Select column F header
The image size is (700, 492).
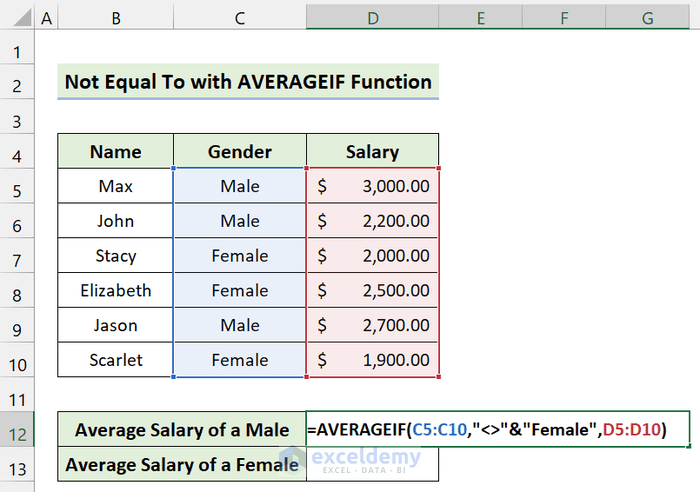coord(564,18)
